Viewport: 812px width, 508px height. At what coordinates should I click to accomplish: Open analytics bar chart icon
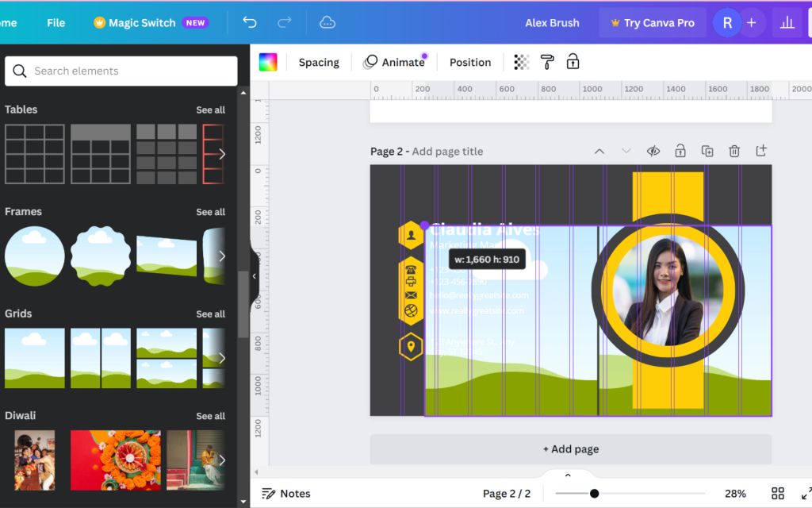787,22
